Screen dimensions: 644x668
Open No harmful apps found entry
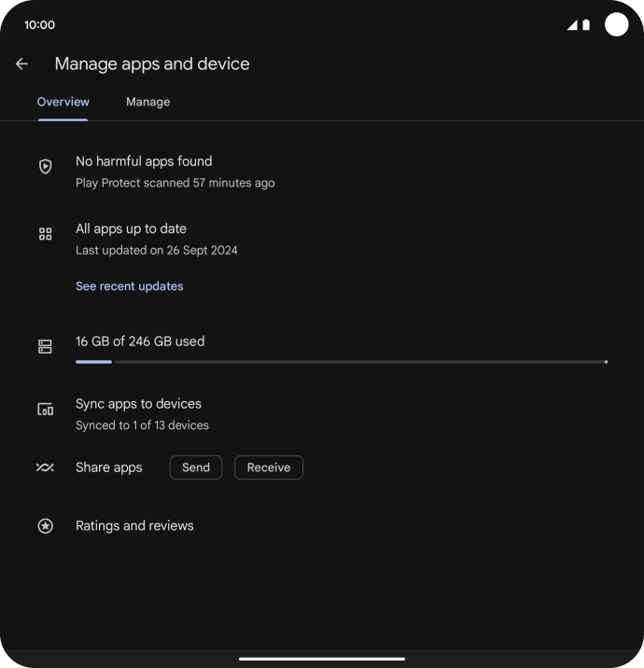point(144,161)
